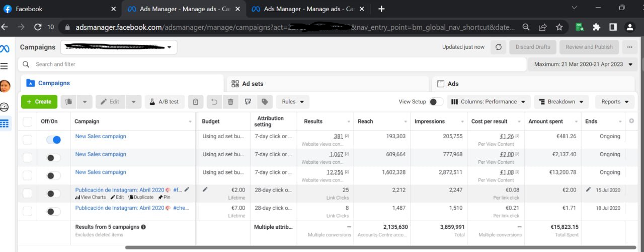Click the clipboard preview icon in toolbar
Screen dimensions: 644x252
[x=196, y=102]
